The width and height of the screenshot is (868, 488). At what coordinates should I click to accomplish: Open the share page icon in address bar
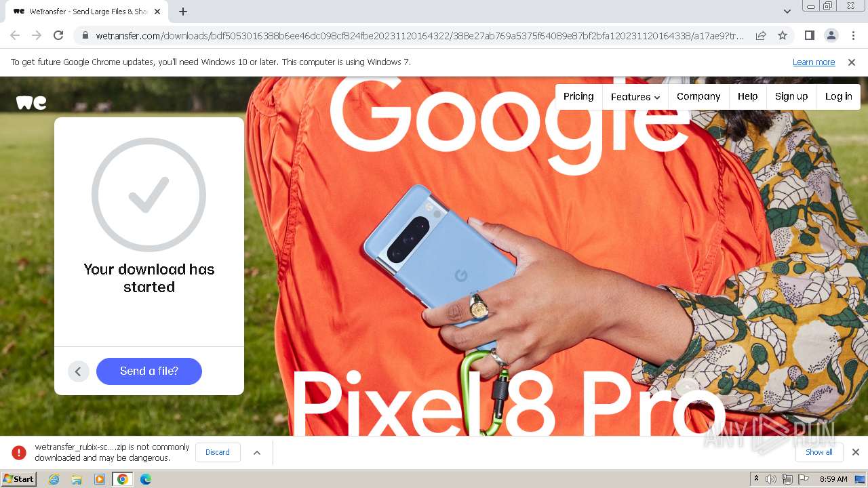(761, 35)
